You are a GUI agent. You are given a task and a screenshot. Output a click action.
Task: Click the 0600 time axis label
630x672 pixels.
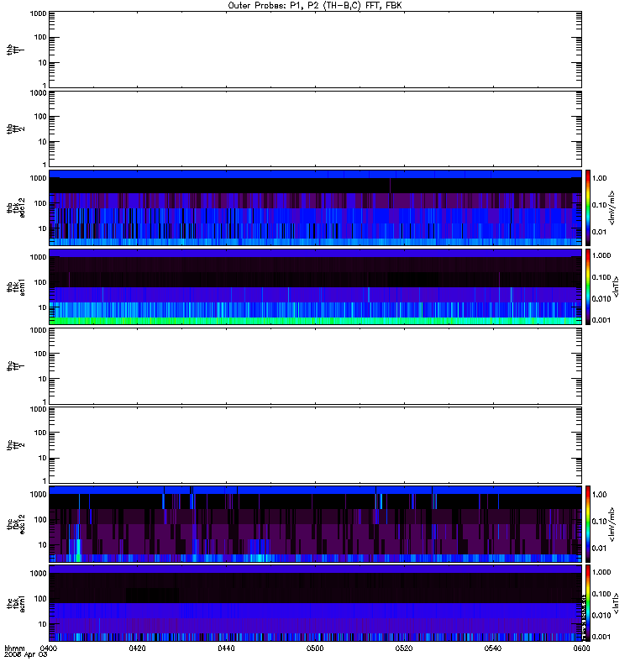click(581, 648)
